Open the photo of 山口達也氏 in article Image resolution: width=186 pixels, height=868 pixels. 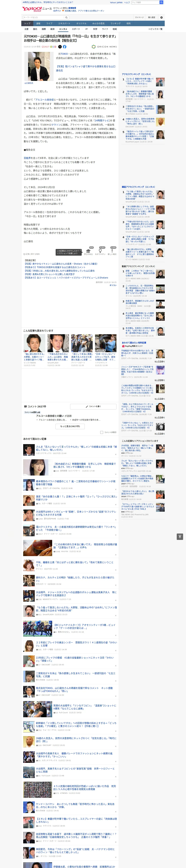click(x=39, y=66)
